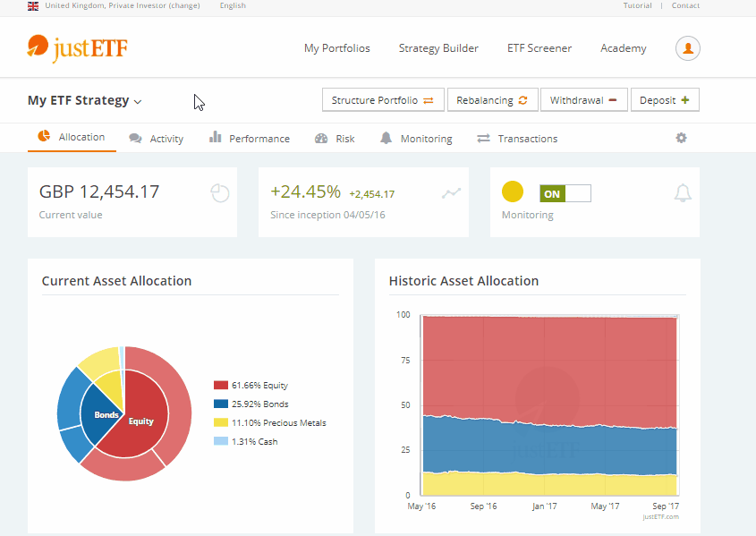Click the yellow monitoring status circle
Screen dimensions: 756x536
(513, 192)
